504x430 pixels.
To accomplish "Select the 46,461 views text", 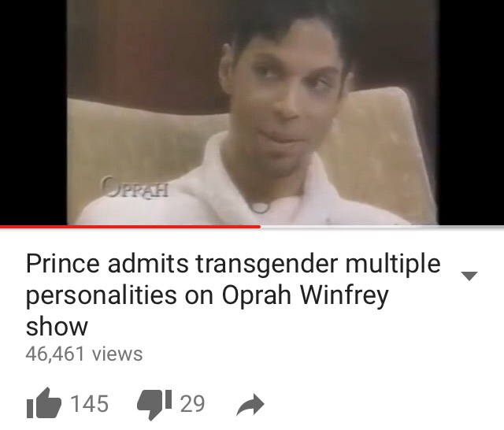I will click(84, 354).
